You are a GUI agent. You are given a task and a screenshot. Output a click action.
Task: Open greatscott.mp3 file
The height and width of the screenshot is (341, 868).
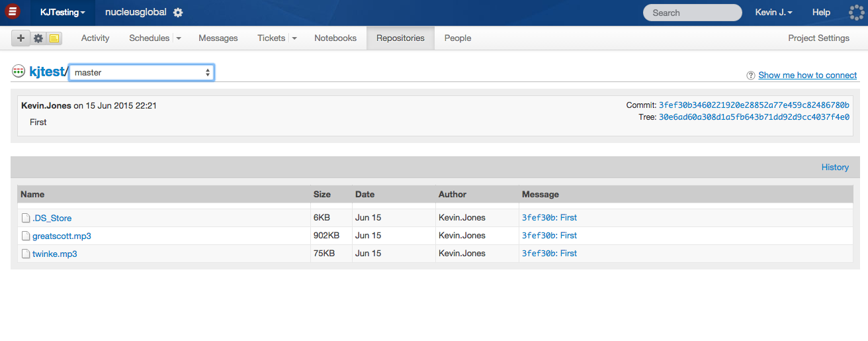click(x=62, y=236)
